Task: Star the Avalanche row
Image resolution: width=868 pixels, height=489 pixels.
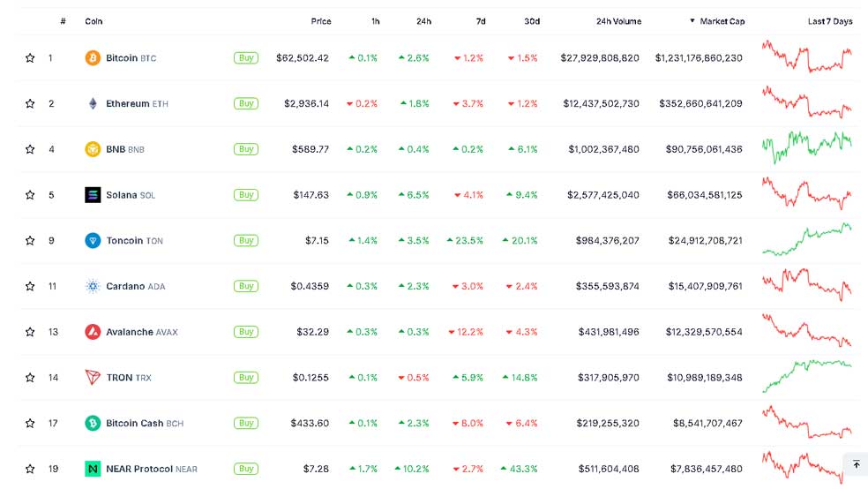Action: point(30,332)
